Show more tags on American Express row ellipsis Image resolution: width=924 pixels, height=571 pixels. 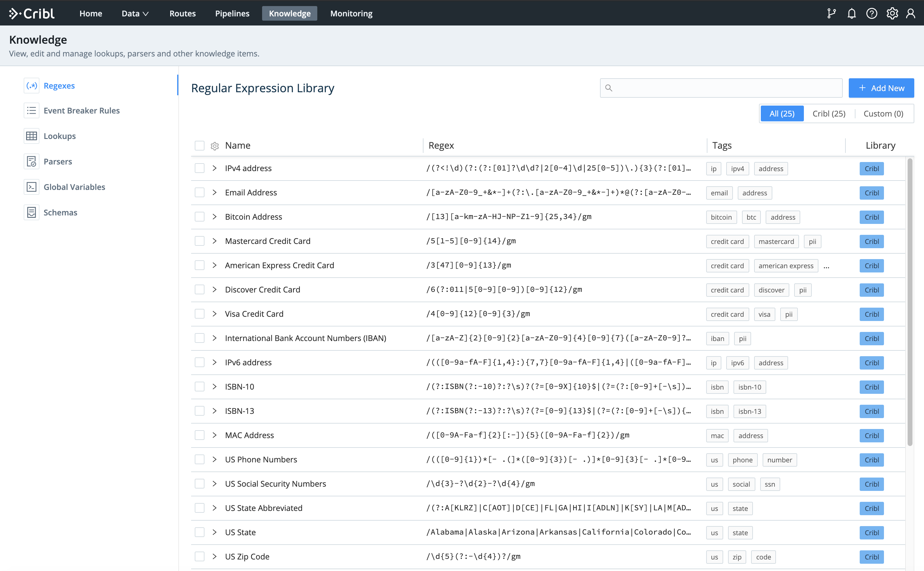826,267
